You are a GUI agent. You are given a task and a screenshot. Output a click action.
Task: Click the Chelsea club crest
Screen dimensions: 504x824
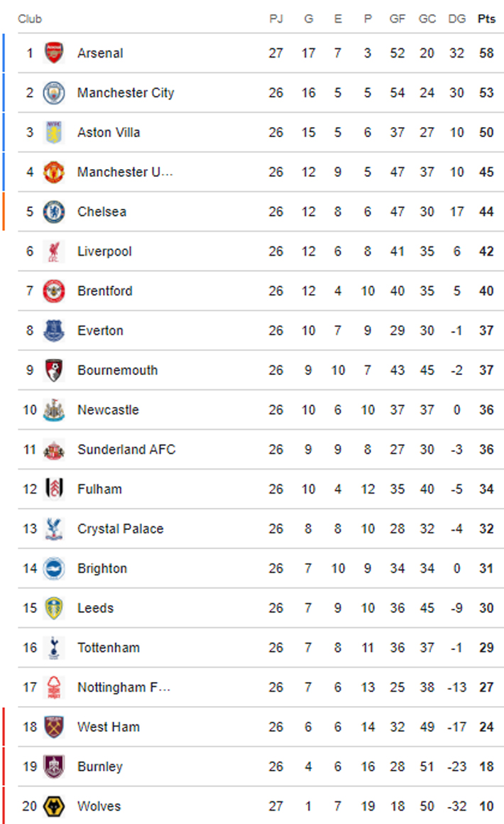click(x=54, y=212)
